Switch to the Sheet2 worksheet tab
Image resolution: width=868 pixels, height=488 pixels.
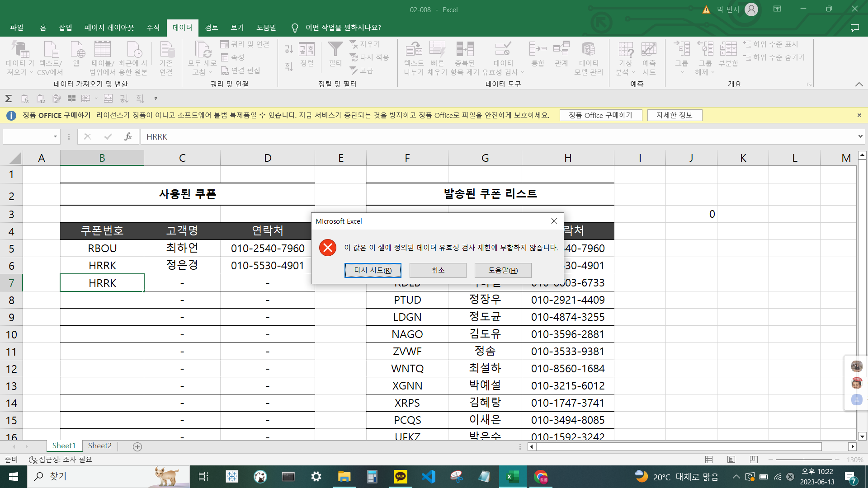click(99, 446)
